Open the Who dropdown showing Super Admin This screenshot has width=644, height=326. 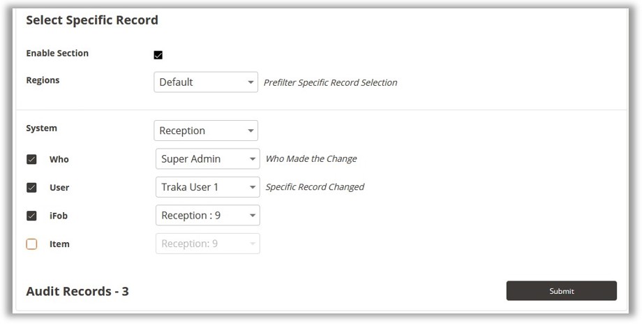(207, 159)
